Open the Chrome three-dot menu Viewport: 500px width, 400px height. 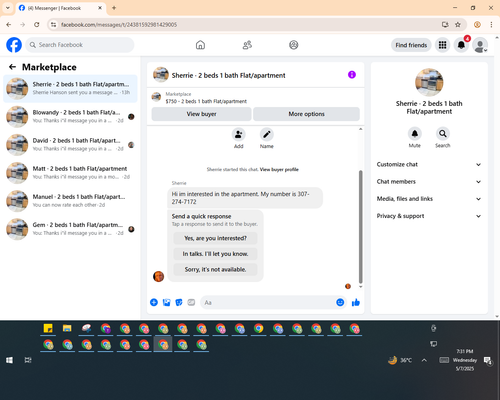tap(491, 25)
